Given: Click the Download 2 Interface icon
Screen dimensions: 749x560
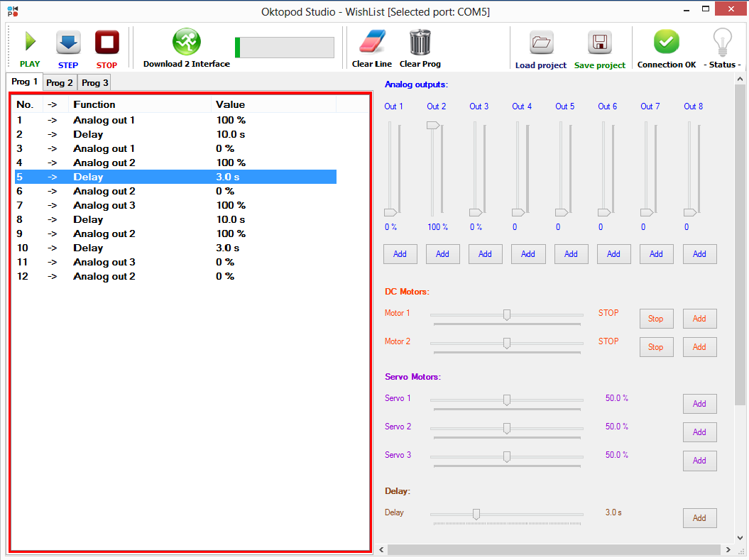Looking at the screenshot, I should [187, 43].
